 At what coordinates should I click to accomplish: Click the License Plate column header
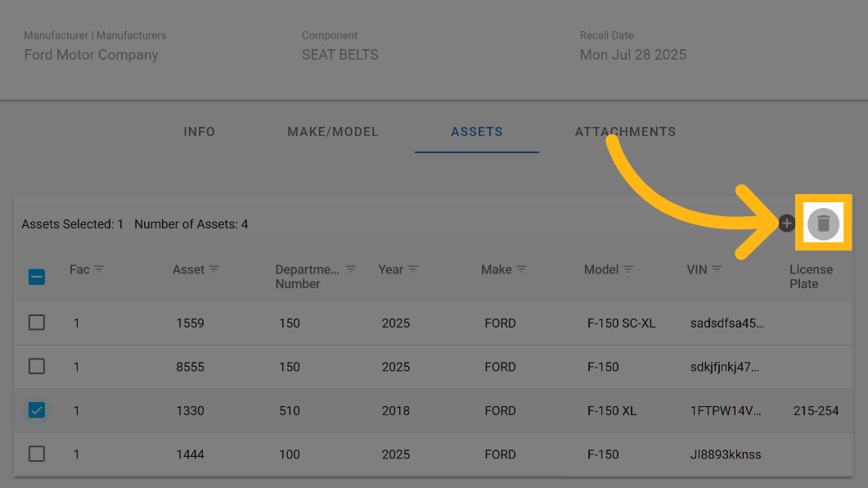811,277
